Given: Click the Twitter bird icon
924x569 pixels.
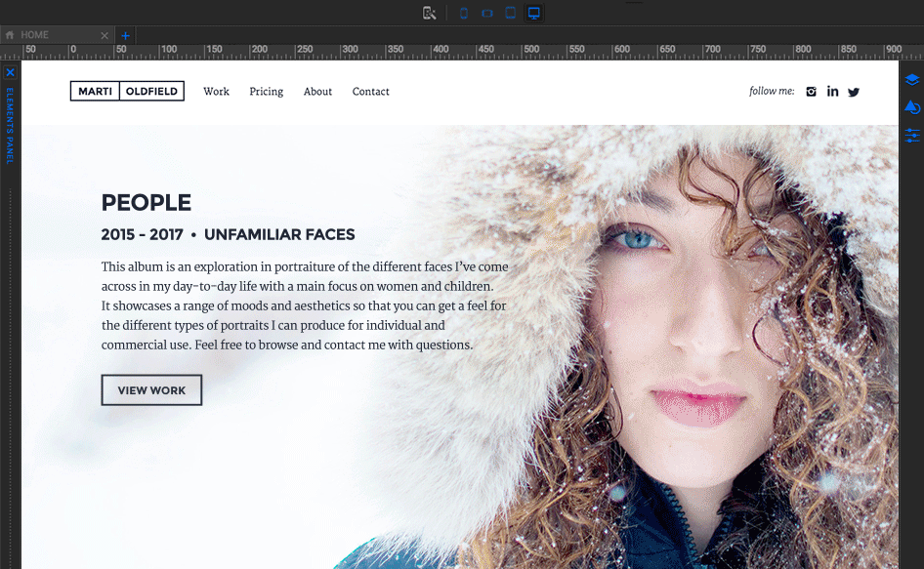Looking at the screenshot, I should [x=854, y=91].
